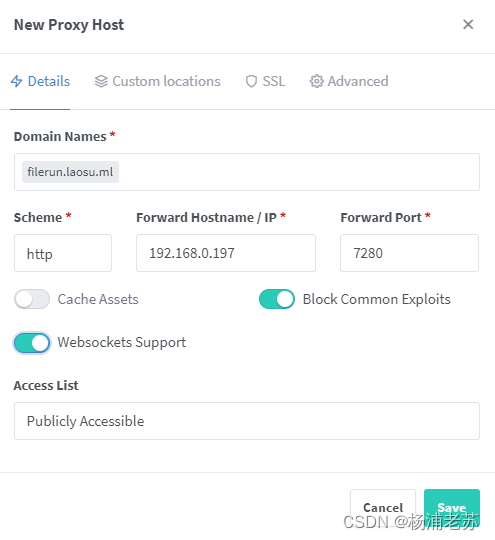495x540 pixels.
Task: Open the SSL tab
Action: [265, 82]
